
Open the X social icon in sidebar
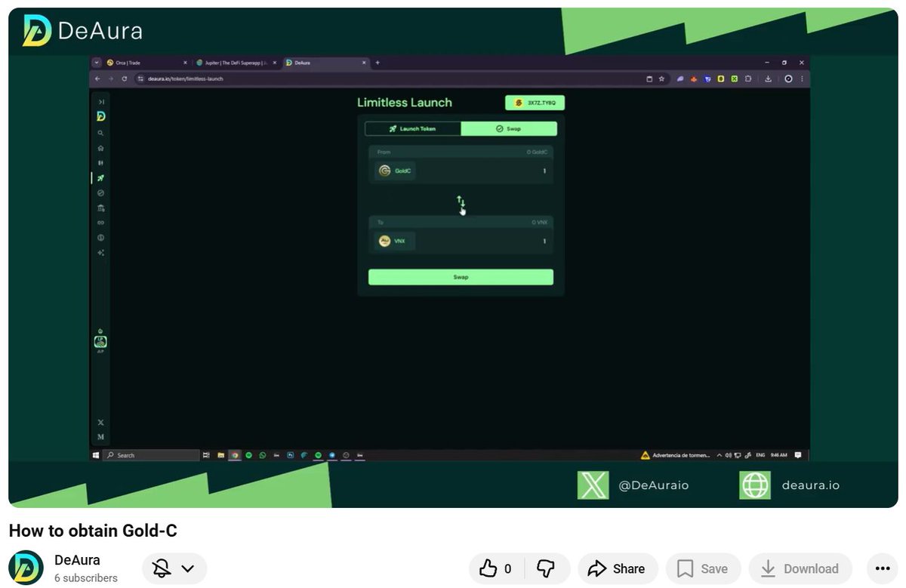coord(101,423)
